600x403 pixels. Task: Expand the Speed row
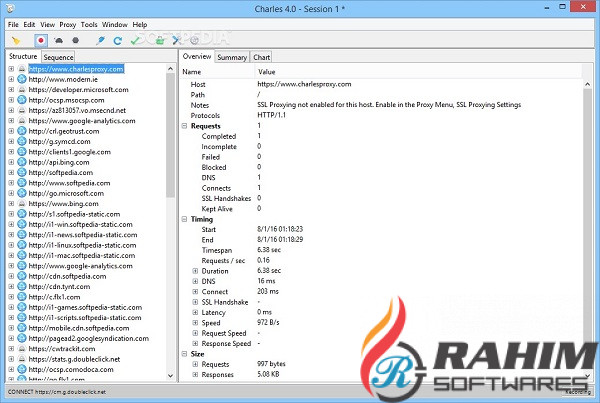[x=195, y=323]
